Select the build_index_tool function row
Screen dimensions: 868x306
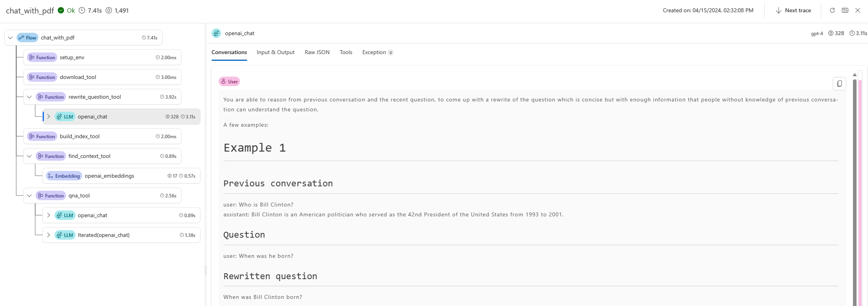click(x=102, y=137)
